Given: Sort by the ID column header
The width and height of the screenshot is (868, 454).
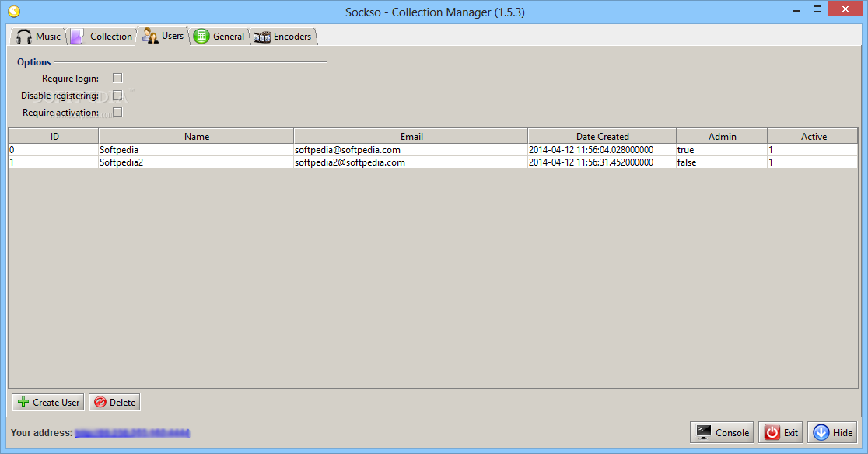Looking at the screenshot, I should pos(54,137).
